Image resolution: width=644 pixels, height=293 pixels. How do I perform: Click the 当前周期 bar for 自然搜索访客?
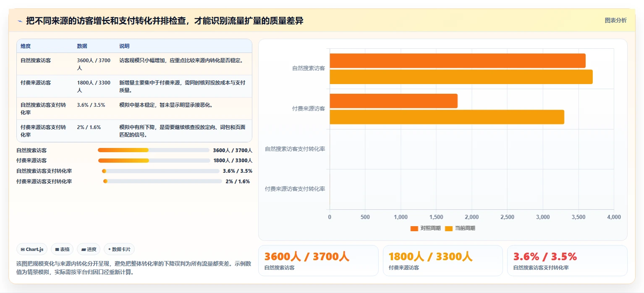click(x=461, y=77)
